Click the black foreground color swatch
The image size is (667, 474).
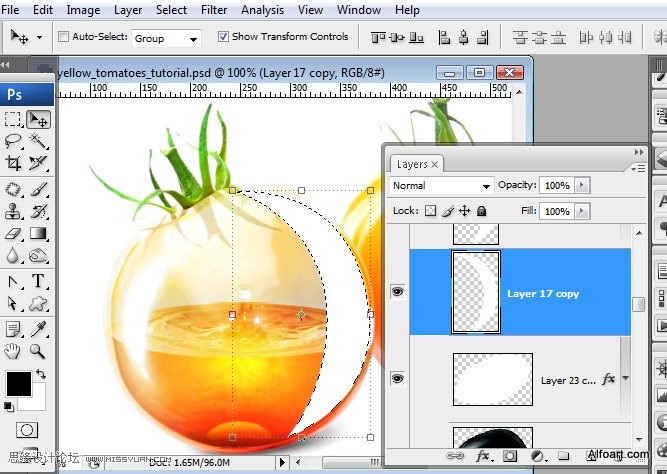point(19,384)
